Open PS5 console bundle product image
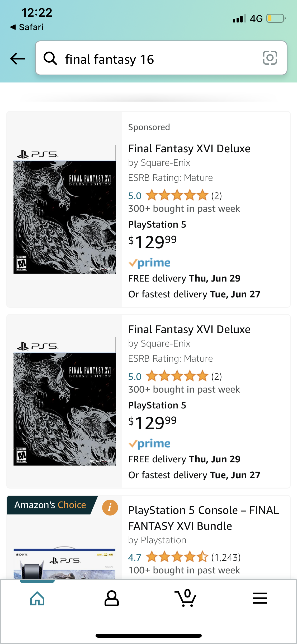Viewport: 297px width, 644px height. [64, 563]
